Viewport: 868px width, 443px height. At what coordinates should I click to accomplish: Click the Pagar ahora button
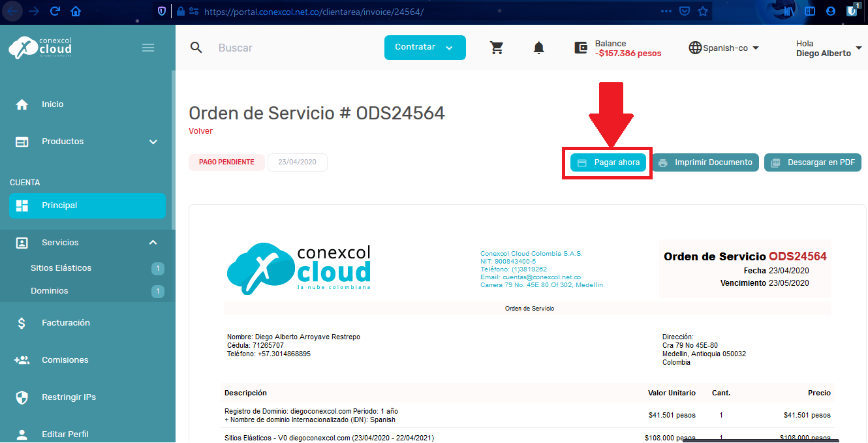click(x=608, y=162)
